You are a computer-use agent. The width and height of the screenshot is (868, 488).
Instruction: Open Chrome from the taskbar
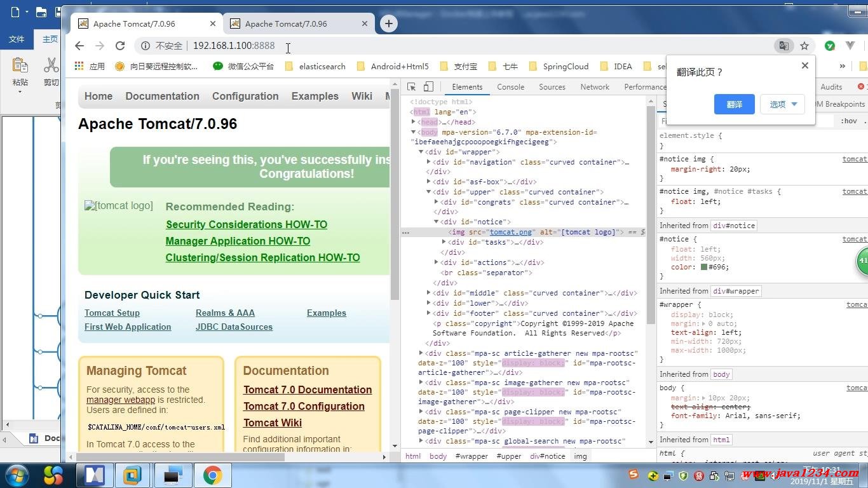(x=212, y=475)
